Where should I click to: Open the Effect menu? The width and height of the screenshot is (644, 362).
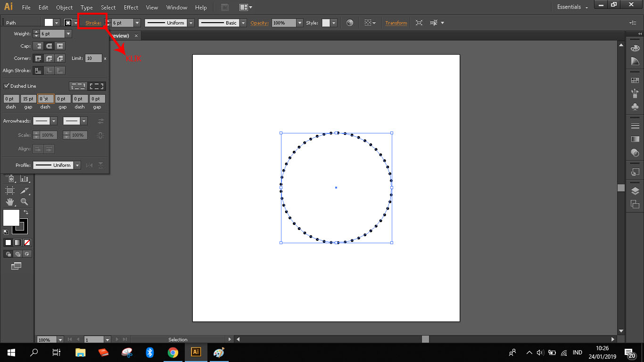(131, 8)
